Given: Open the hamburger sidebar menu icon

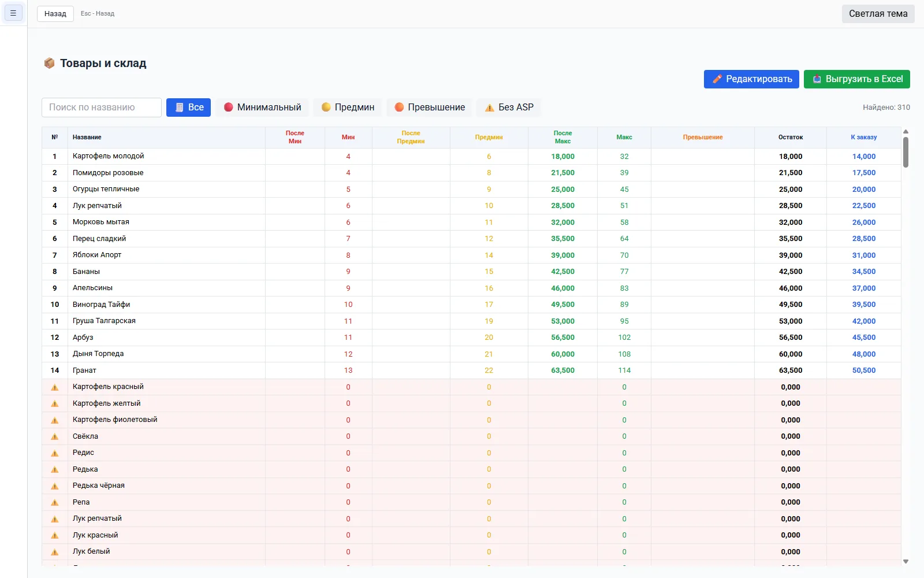Looking at the screenshot, I should pyautogui.click(x=13, y=13).
